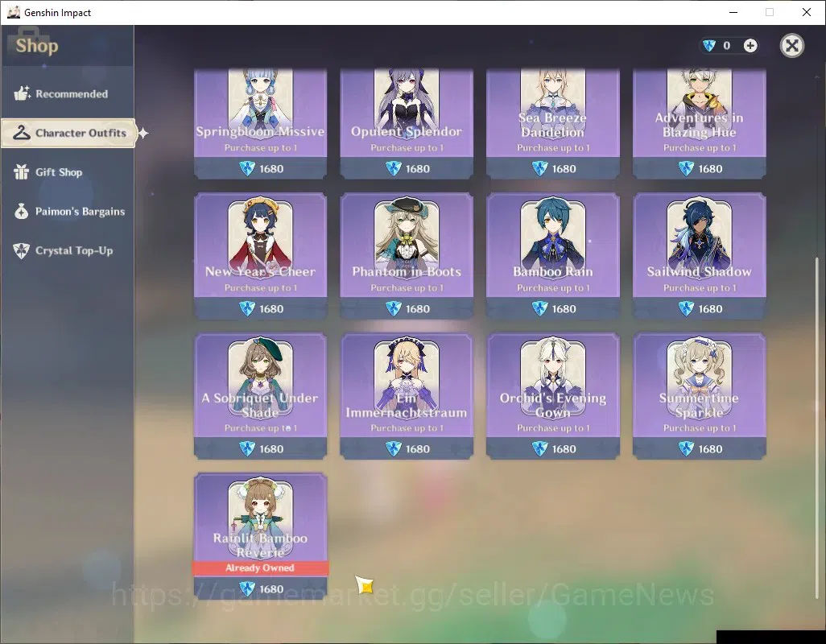Click the outfit list vertical scrollbar
This screenshot has width=826, height=644.
pyautogui.click(x=817, y=427)
